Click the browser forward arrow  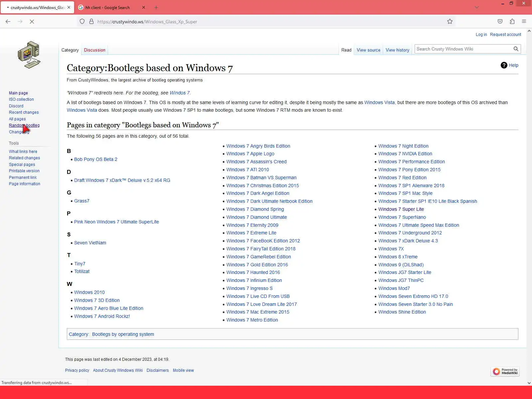click(20, 22)
